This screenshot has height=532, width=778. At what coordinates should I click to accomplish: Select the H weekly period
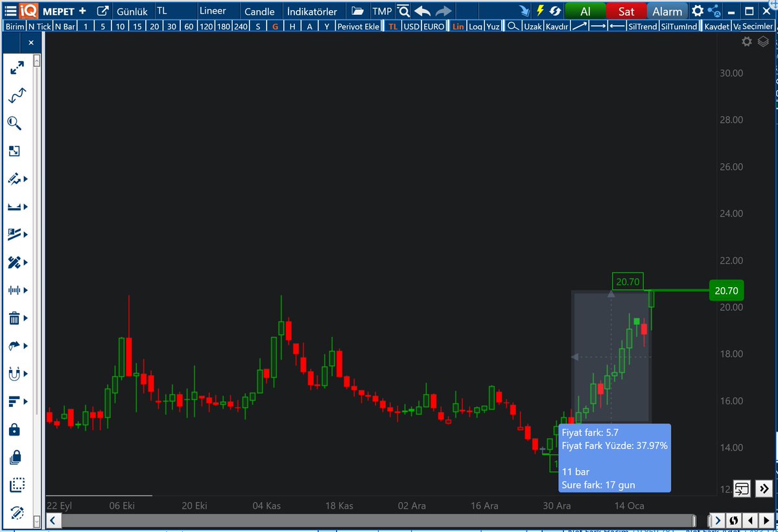tap(292, 27)
